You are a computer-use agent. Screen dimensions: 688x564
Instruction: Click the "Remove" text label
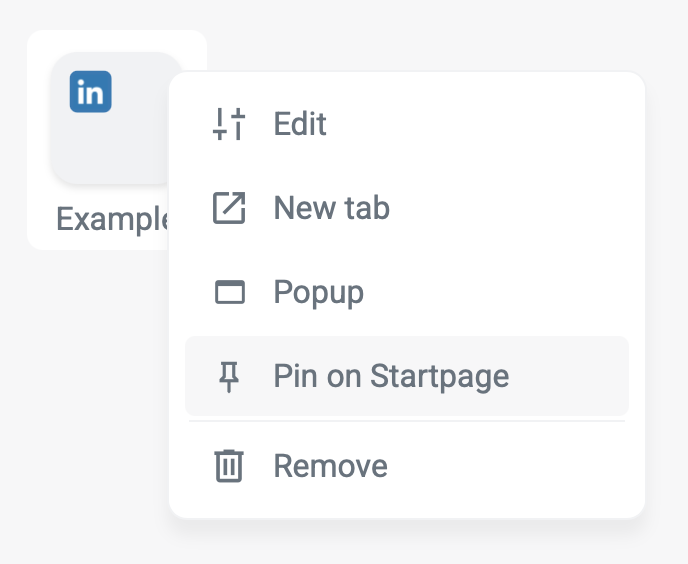point(330,466)
